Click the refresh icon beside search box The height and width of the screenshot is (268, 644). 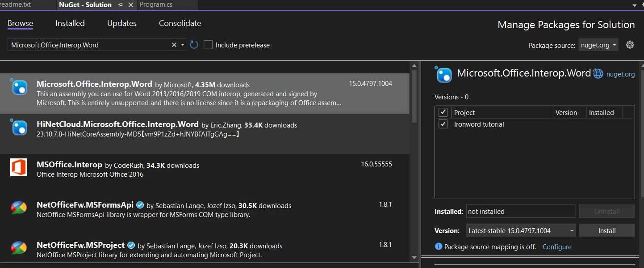(194, 45)
